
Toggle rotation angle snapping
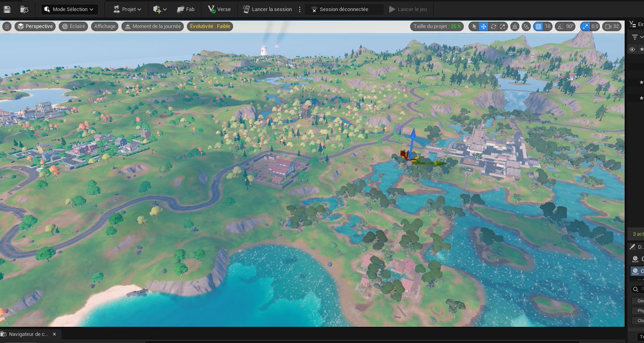[x=560, y=26]
